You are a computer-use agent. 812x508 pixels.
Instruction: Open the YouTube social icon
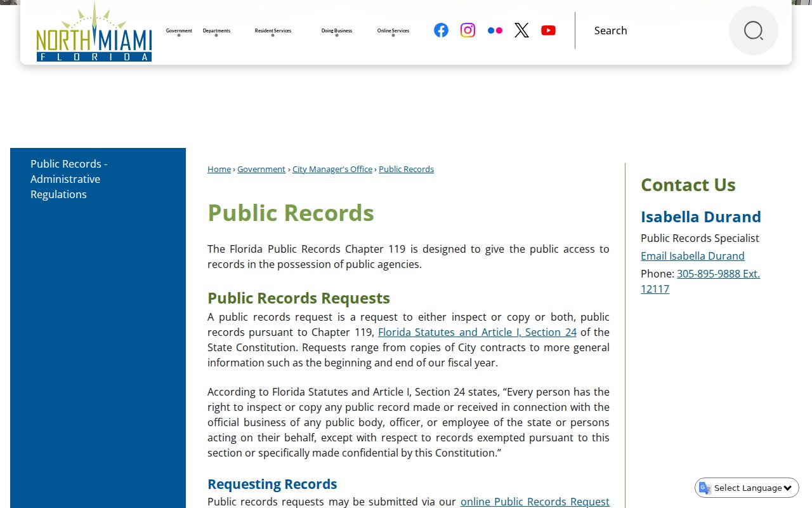click(x=549, y=30)
